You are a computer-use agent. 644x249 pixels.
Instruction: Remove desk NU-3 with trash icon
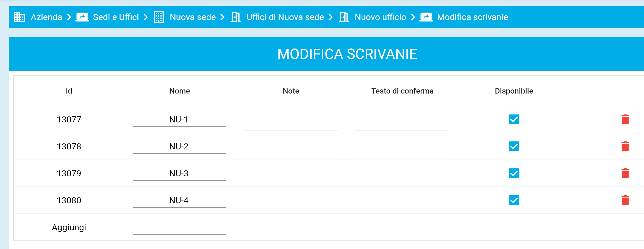click(625, 173)
